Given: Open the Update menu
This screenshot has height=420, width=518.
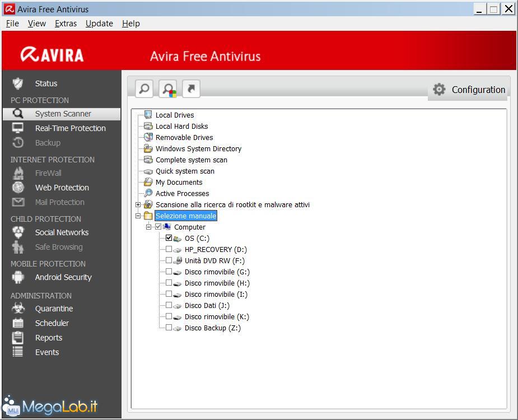Looking at the screenshot, I should point(99,24).
